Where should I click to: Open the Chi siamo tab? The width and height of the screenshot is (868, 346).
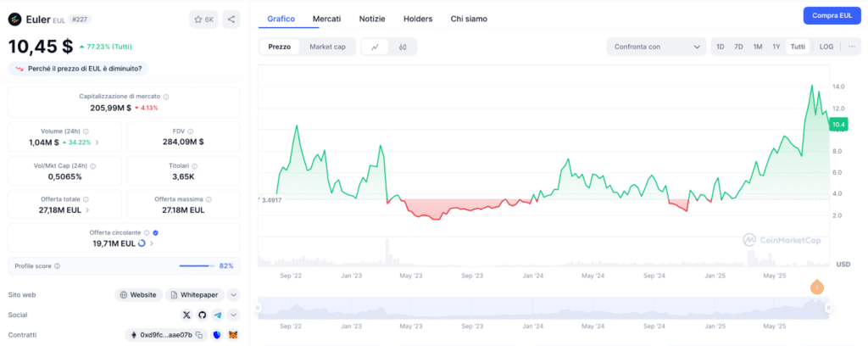(469, 19)
